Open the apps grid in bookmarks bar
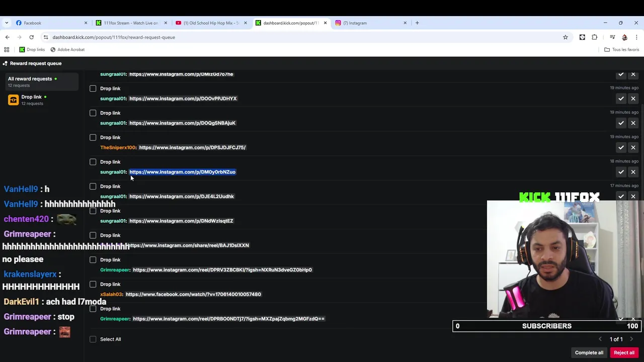The image size is (644, 362). click(x=7, y=50)
